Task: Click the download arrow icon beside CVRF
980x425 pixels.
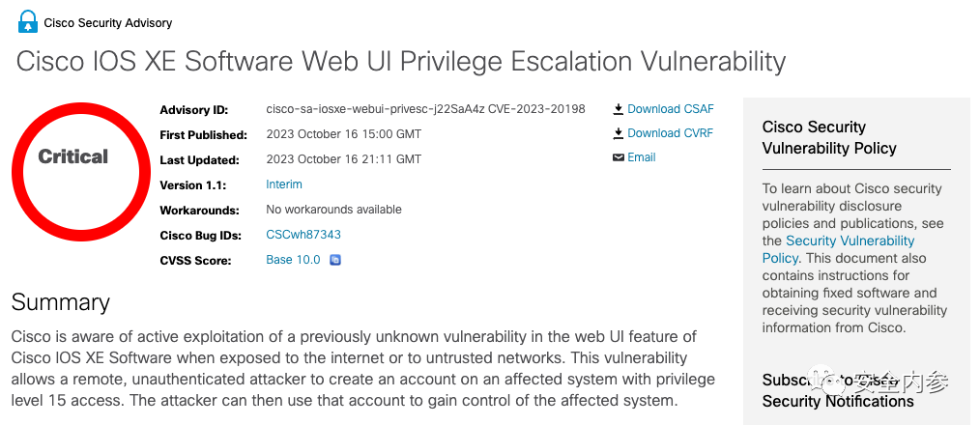Action: [619, 133]
